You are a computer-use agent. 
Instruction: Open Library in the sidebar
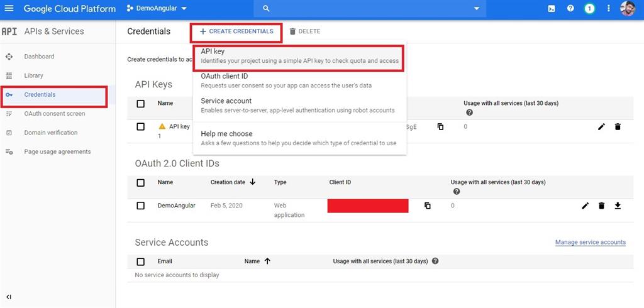34,75
